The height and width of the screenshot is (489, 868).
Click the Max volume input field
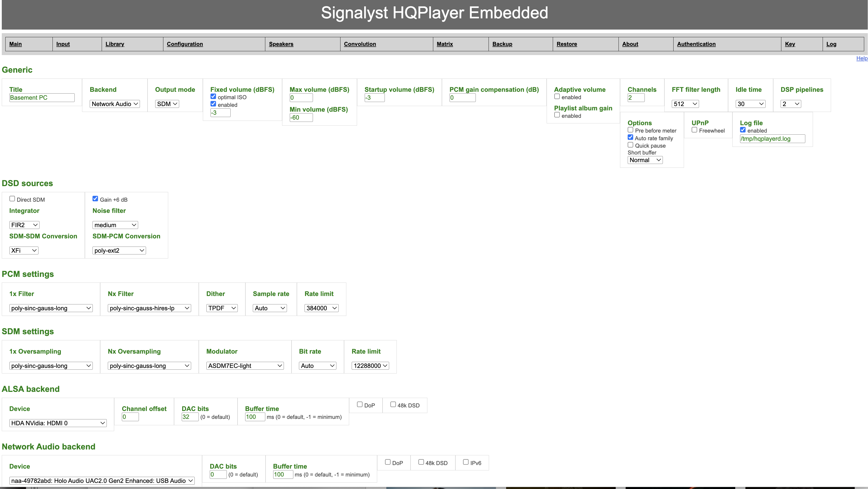click(301, 98)
